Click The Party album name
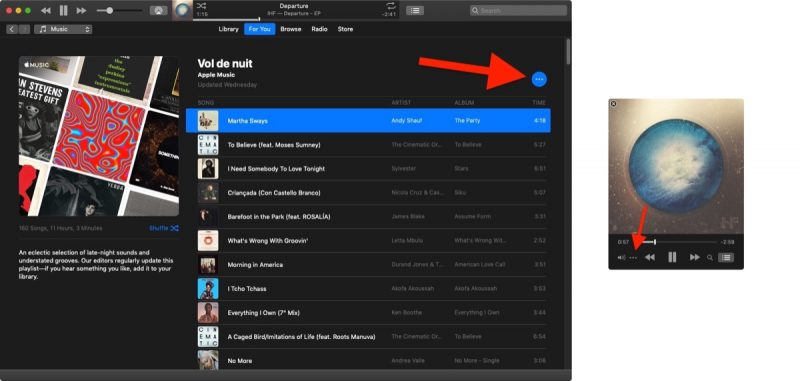Screen dimensions: 800x381 467,121
